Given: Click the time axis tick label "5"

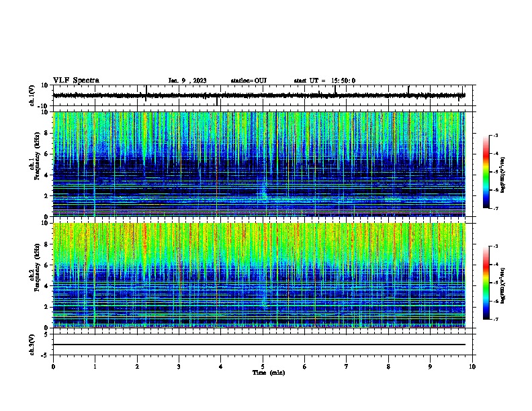Looking at the screenshot, I should click(x=263, y=367).
